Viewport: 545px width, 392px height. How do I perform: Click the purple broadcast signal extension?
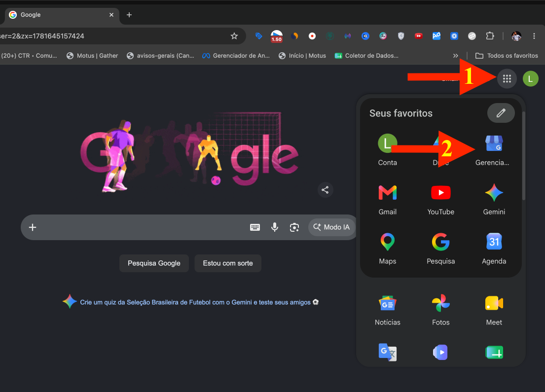pyautogui.click(x=347, y=36)
